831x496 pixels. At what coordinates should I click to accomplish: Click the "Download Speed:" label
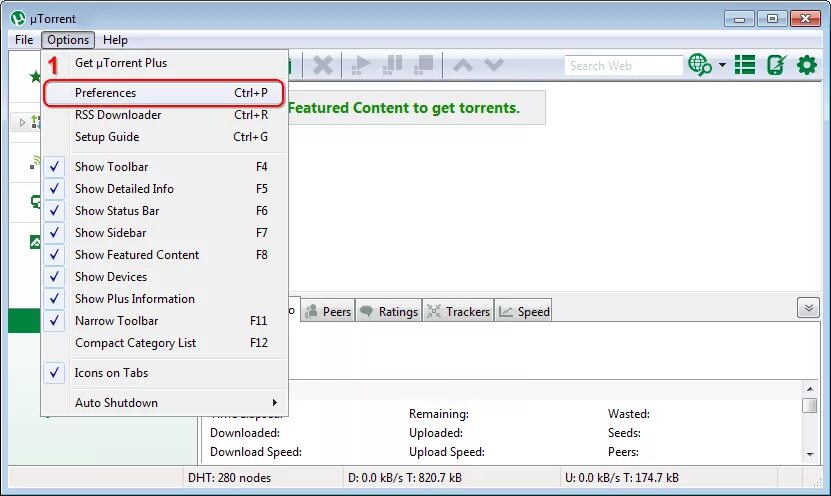pos(256,452)
